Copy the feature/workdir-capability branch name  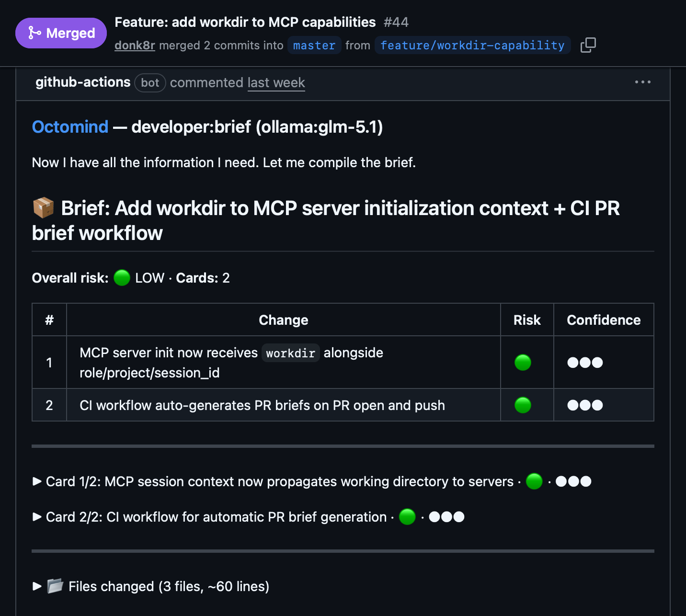click(588, 45)
